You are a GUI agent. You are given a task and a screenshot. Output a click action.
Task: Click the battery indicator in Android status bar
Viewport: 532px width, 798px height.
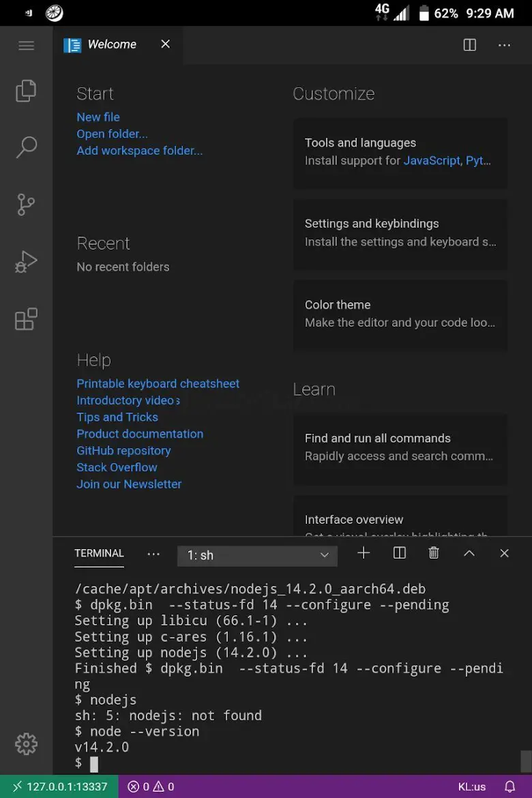(x=424, y=13)
